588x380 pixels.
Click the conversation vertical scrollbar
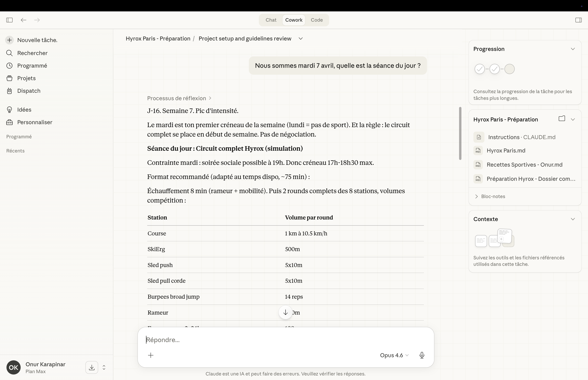(460, 133)
